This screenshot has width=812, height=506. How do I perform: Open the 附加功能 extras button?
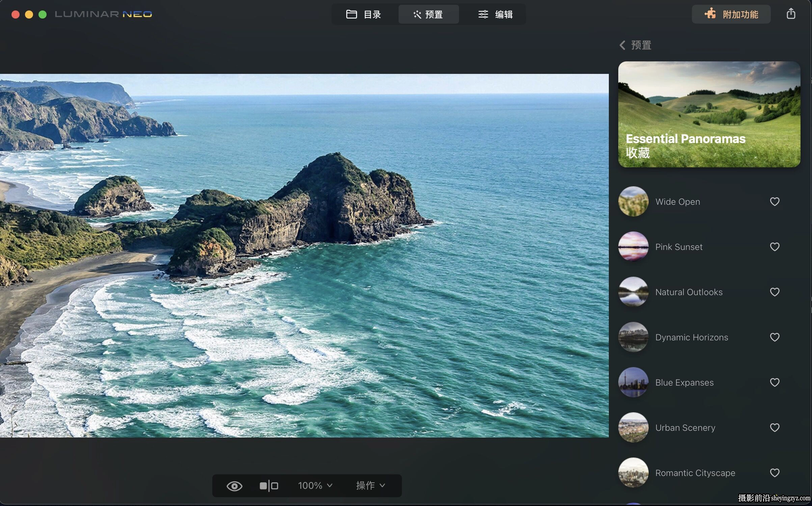pos(731,14)
